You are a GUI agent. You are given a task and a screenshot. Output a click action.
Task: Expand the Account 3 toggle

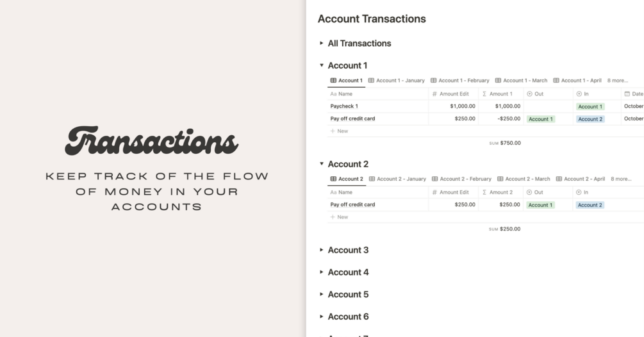[322, 250]
